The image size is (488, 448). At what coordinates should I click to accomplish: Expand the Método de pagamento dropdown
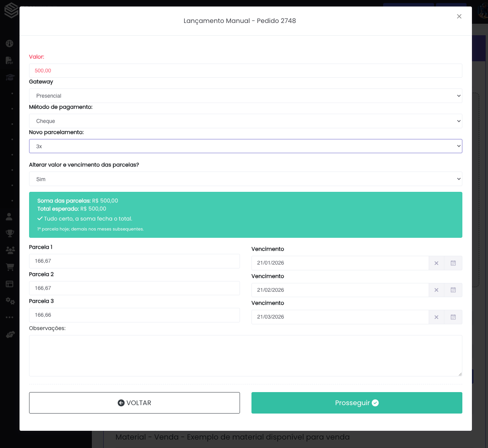pyautogui.click(x=245, y=121)
